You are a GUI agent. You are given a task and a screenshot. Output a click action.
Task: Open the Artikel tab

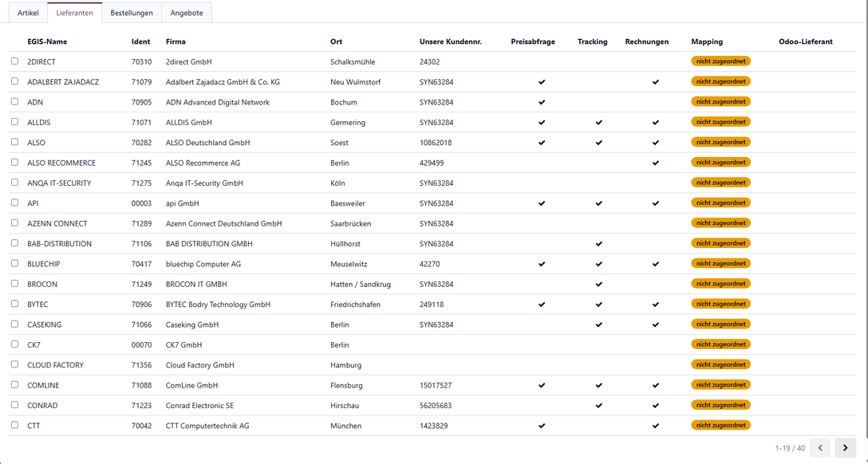[28, 13]
